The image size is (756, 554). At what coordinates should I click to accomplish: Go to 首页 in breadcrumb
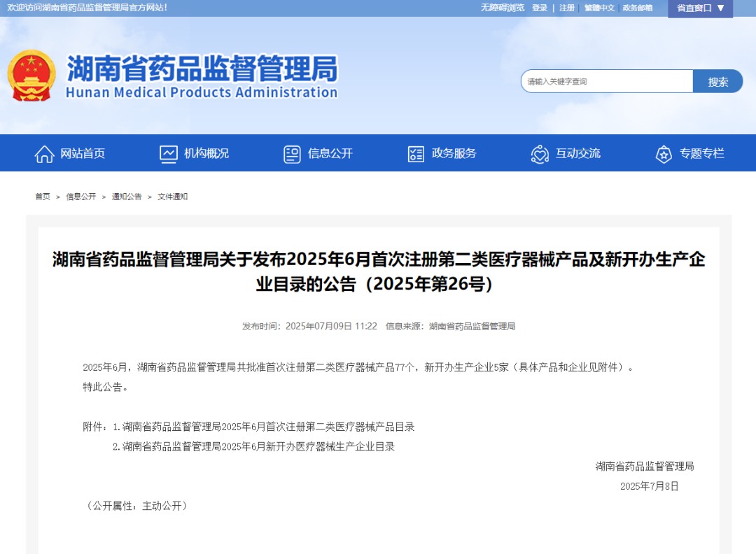[43, 197]
